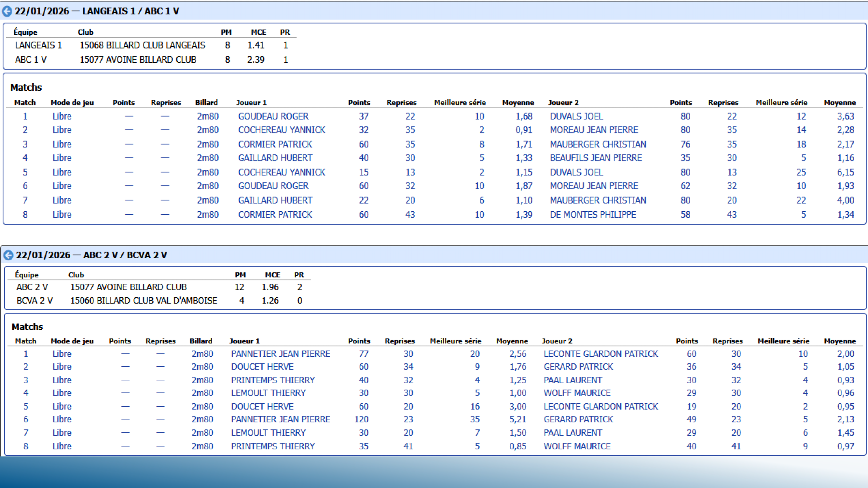Click PANNETIER JEAN PIERRE in match 6

coord(280,419)
